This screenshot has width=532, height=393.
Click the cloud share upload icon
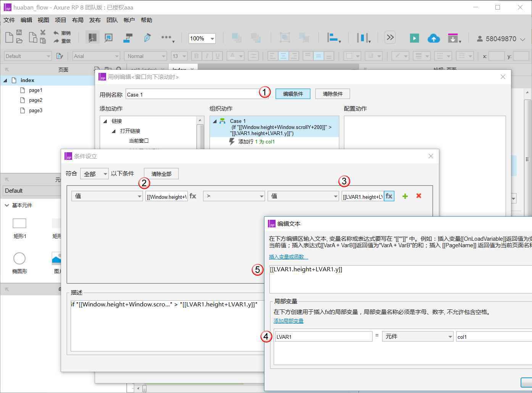click(x=434, y=38)
